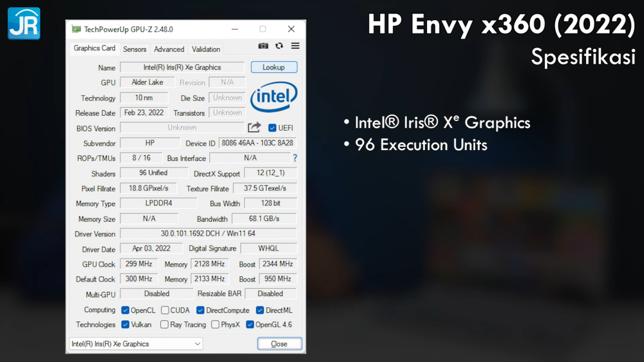Toggle the OpenCL checkbox
The width and height of the screenshot is (644, 362).
[126, 310]
